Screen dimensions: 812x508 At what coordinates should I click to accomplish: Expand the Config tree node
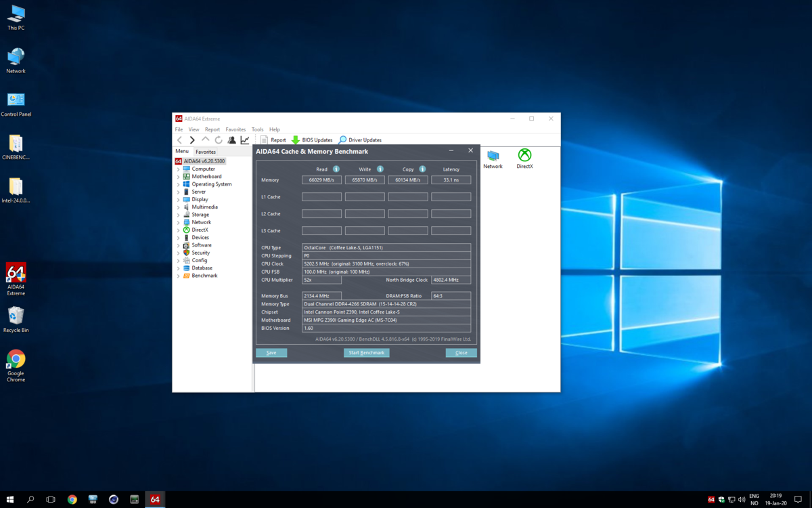pos(179,260)
